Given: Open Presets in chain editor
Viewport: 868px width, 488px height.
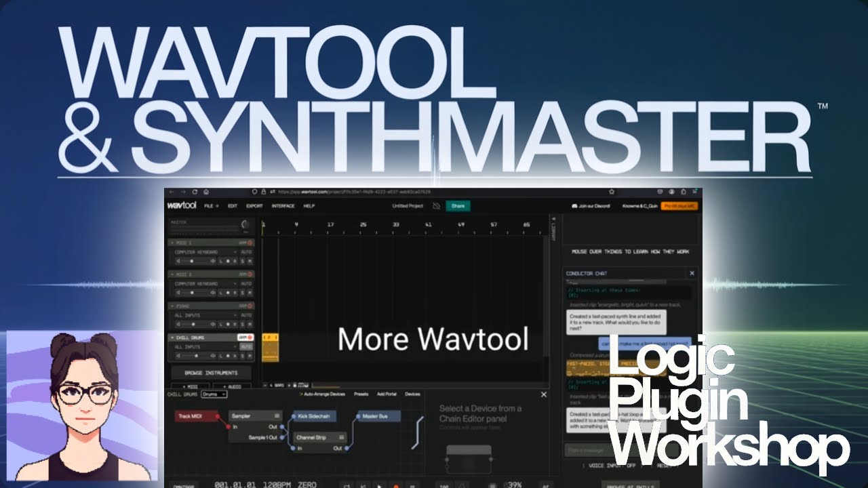Looking at the screenshot, I should (x=361, y=394).
